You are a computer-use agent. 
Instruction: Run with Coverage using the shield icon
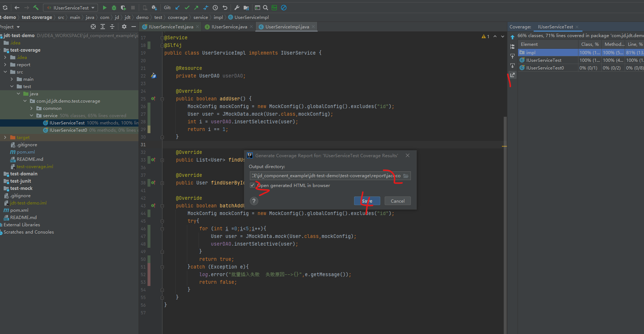(x=123, y=7)
